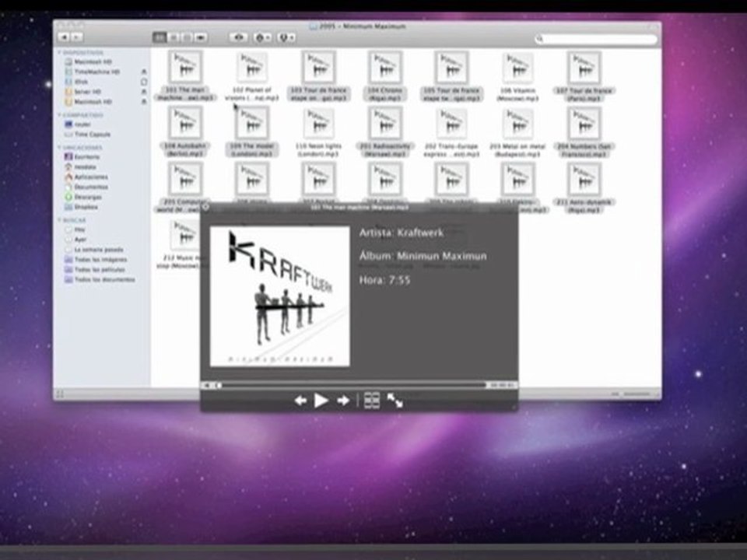Enter full screen in Quick Look

[395, 401]
